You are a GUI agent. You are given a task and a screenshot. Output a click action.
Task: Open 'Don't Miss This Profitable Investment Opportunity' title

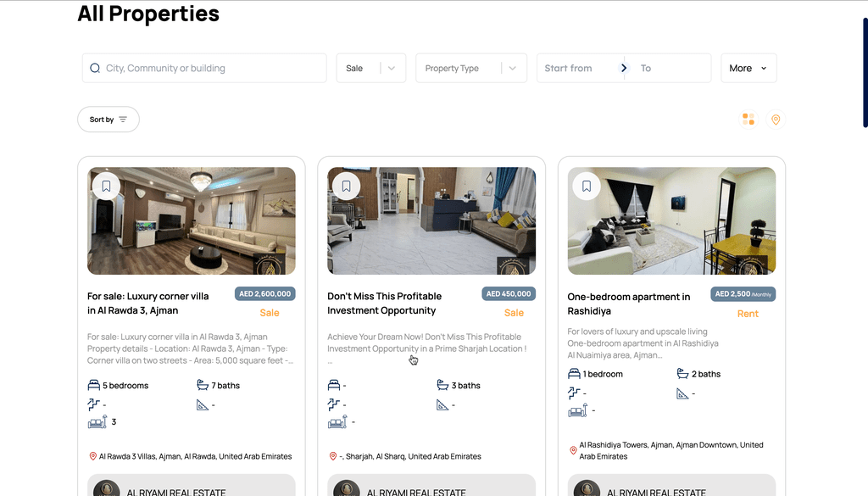pos(385,304)
